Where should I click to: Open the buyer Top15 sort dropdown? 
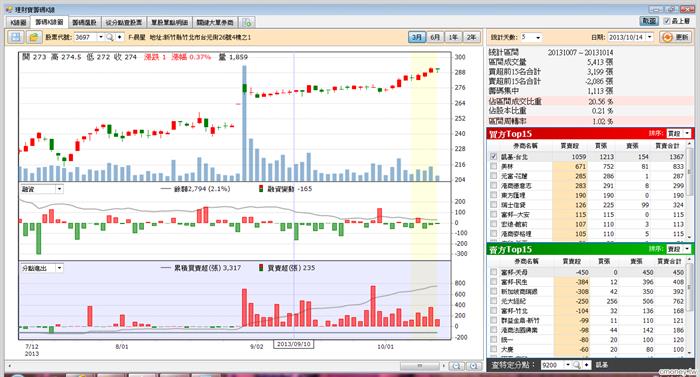click(x=687, y=134)
